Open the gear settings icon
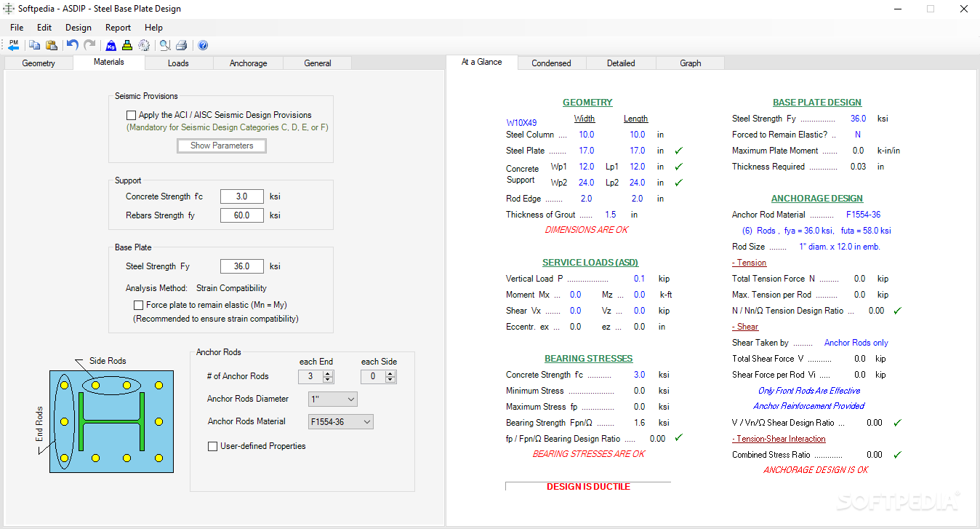The image size is (980, 529). [144, 45]
